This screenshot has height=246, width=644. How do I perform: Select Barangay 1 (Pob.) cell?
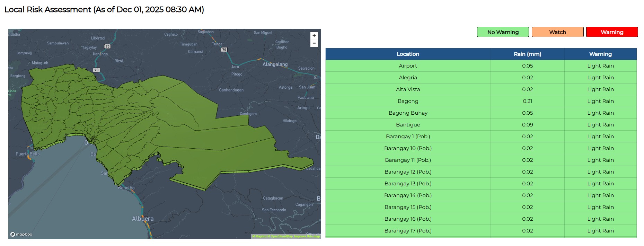click(408, 137)
